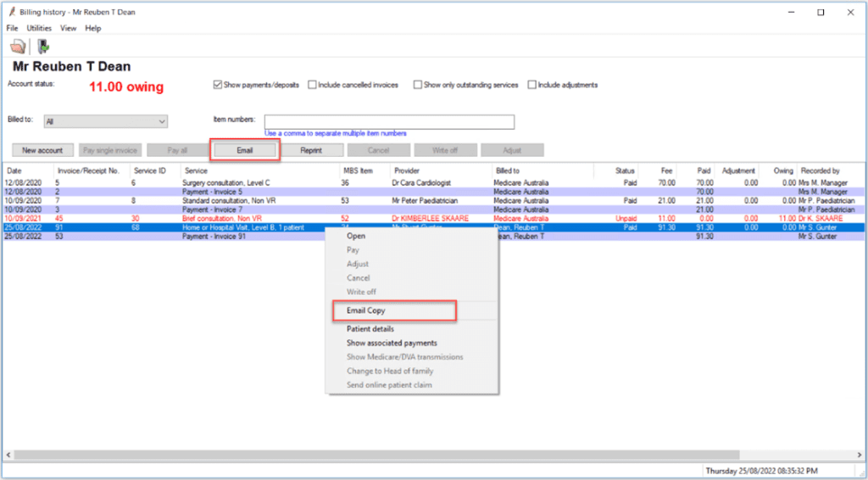Tick Show only outstanding services
Screen dimensions: 868x480
point(418,85)
